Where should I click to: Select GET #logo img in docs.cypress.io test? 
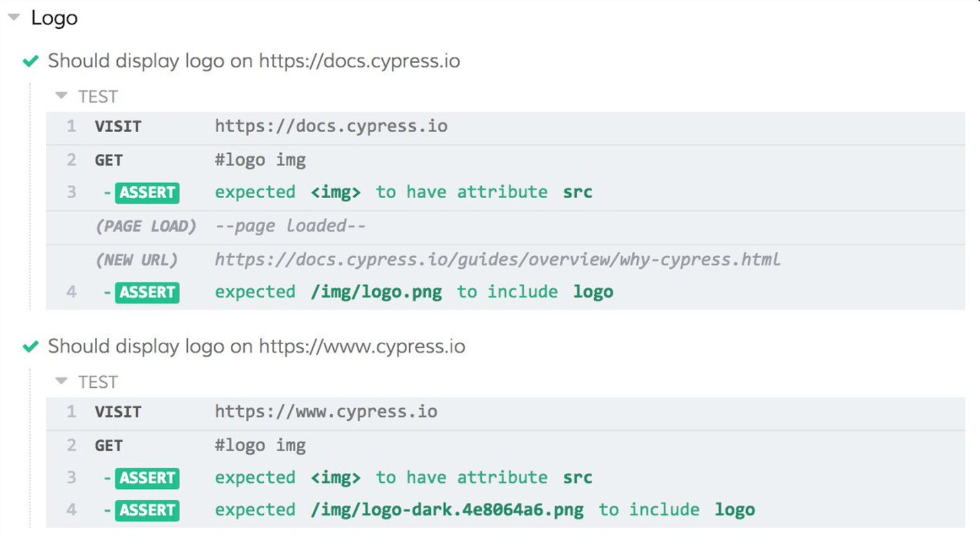(506, 160)
